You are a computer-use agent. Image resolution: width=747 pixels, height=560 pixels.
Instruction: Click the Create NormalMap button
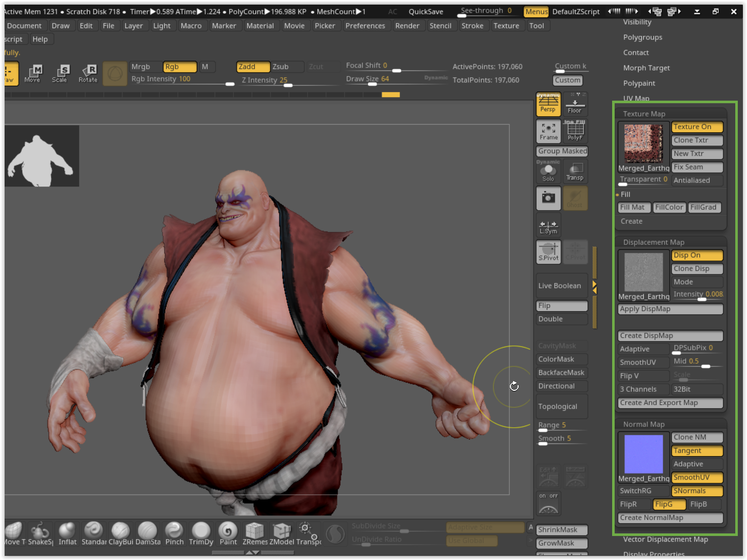670,518
